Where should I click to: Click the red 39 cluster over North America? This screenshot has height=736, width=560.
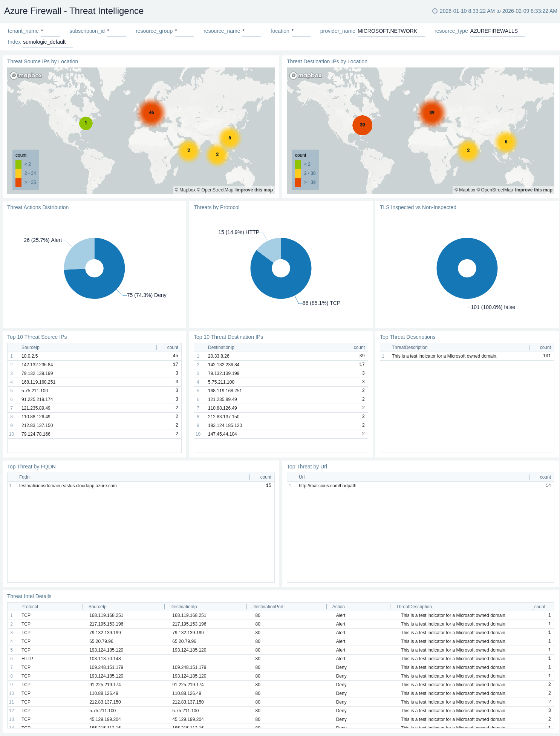click(362, 125)
